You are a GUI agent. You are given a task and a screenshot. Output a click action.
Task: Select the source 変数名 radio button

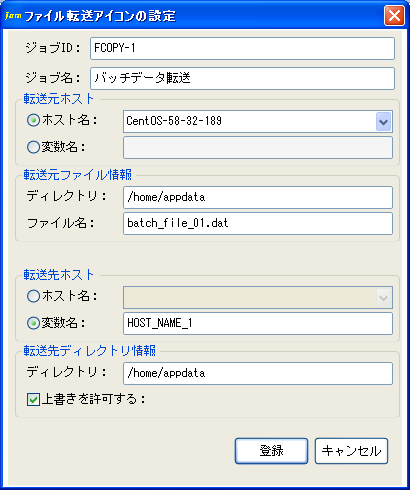click(33, 147)
